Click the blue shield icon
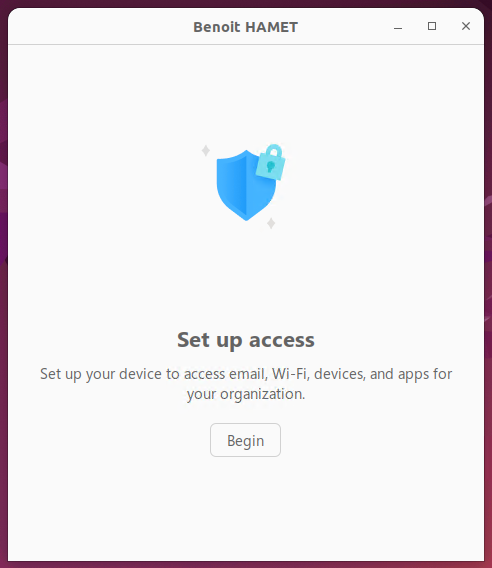Viewport: 492px width, 568px height. [246, 185]
